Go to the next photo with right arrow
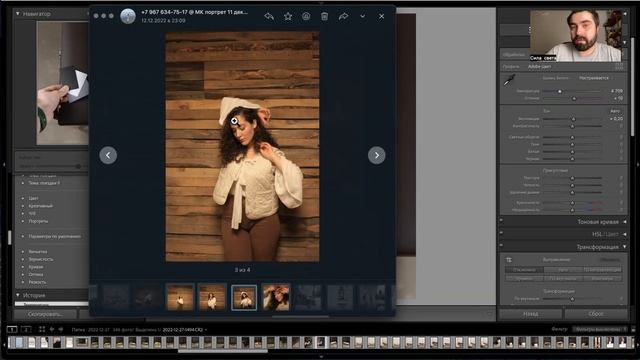The image size is (640, 360). [376, 155]
